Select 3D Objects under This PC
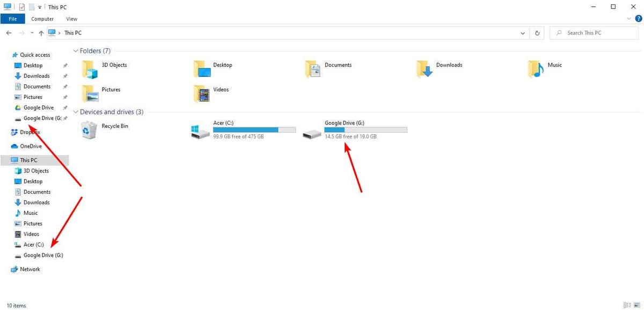This screenshot has height=311, width=644. (x=36, y=171)
